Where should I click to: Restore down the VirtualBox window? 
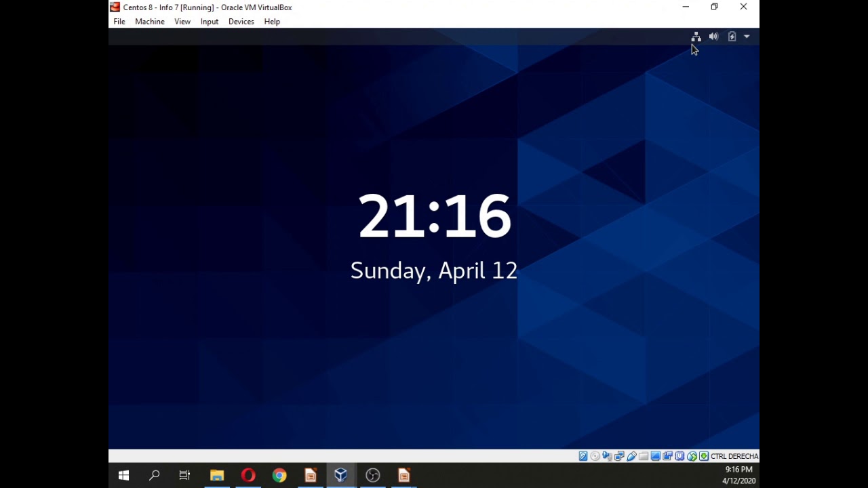coord(714,7)
